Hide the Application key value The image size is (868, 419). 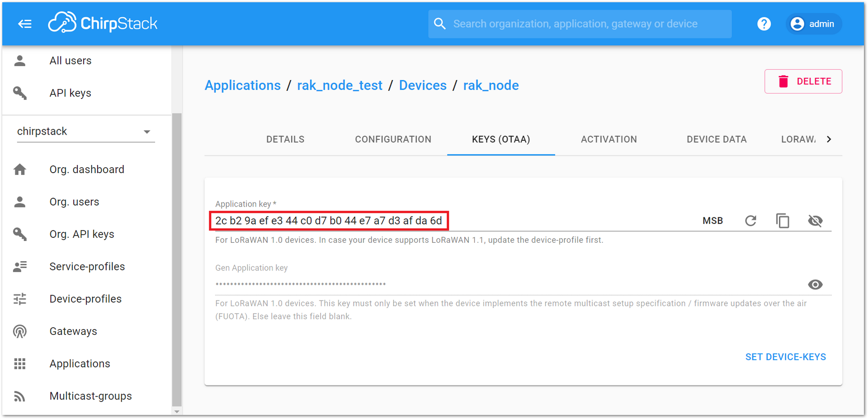815,221
